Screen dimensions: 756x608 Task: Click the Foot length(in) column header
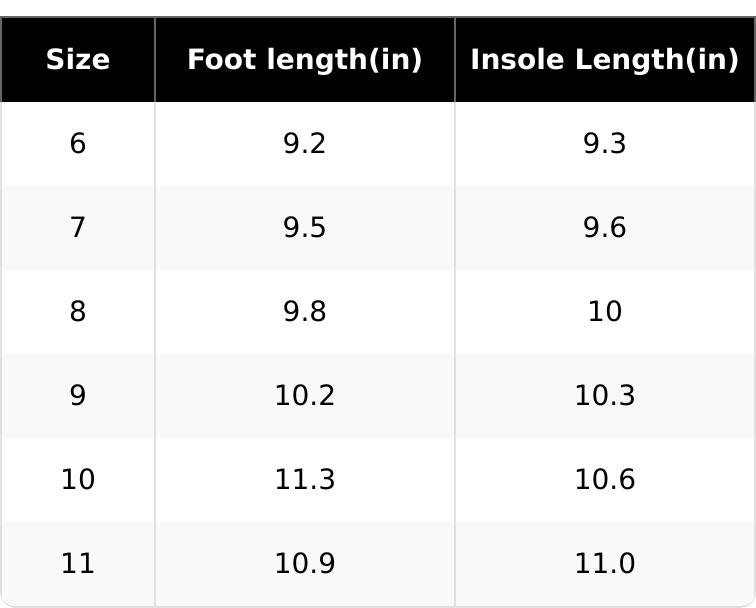pyautogui.click(x=305, y=60)
